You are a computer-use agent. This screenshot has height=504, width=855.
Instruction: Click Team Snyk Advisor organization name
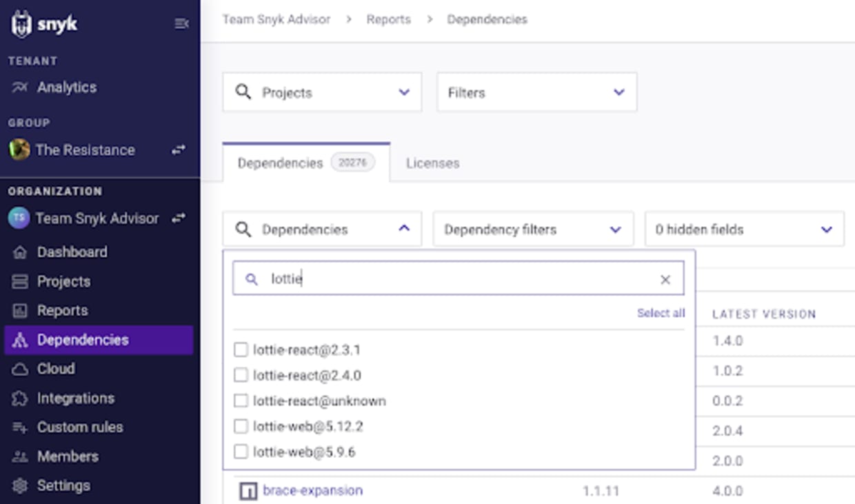97,219
